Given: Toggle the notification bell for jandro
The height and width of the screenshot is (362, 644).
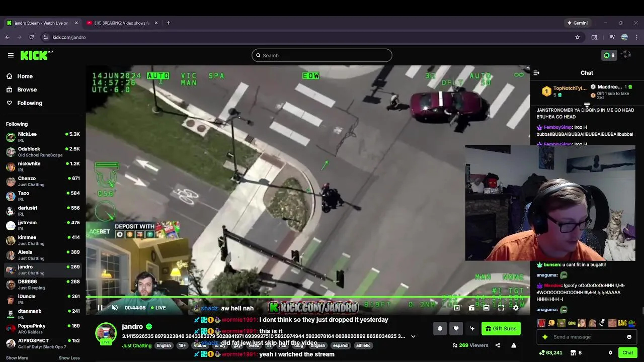Looking at the screenshot, I should [440, 329].
